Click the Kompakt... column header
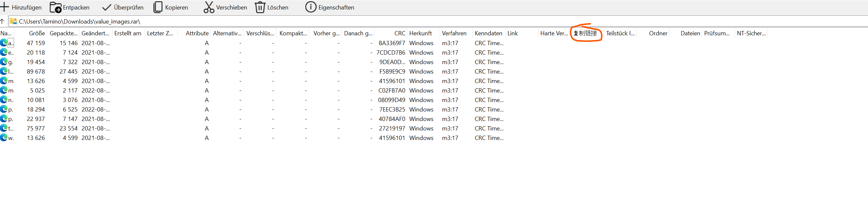Viewport: 868px width, 222px height. pos(293,33)
